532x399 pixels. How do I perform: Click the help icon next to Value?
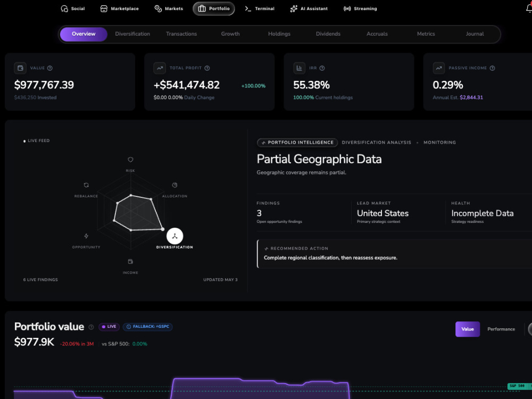click(x=50, y=68)
